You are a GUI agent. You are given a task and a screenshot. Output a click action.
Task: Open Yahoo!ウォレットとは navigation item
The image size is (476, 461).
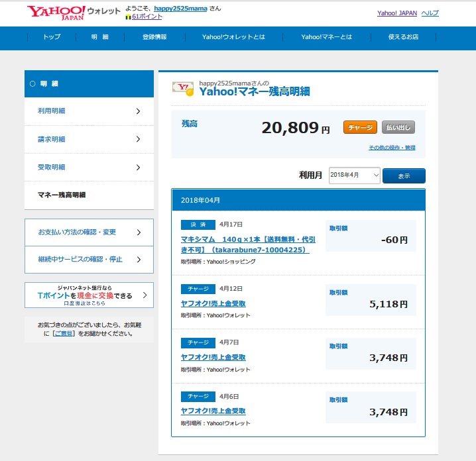233,37
